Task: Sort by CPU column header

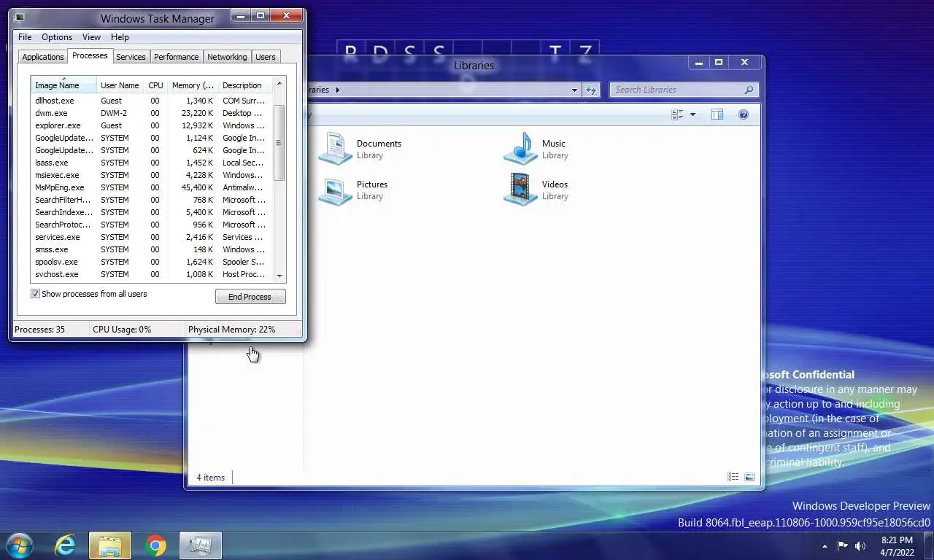Action: [155, 85]
